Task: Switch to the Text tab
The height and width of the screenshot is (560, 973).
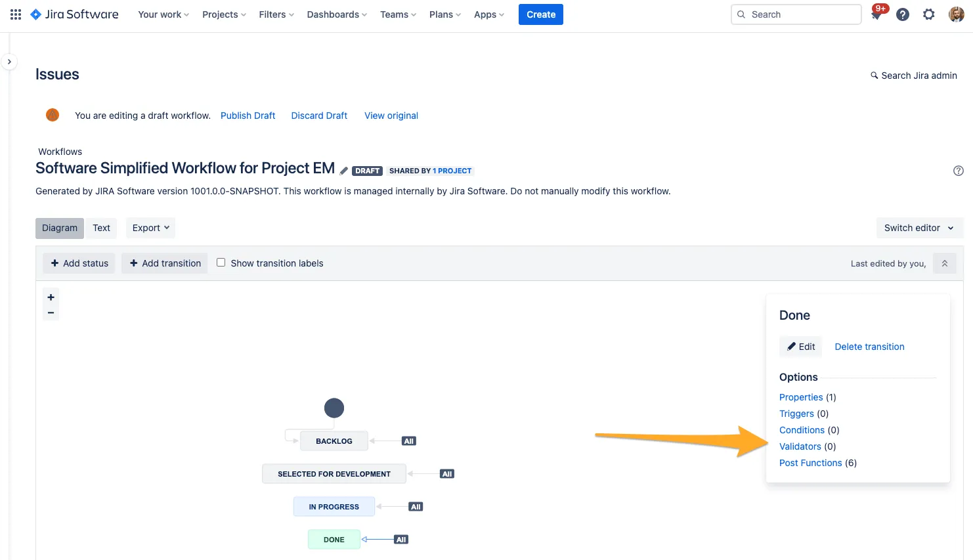Action: click(101, 228)
